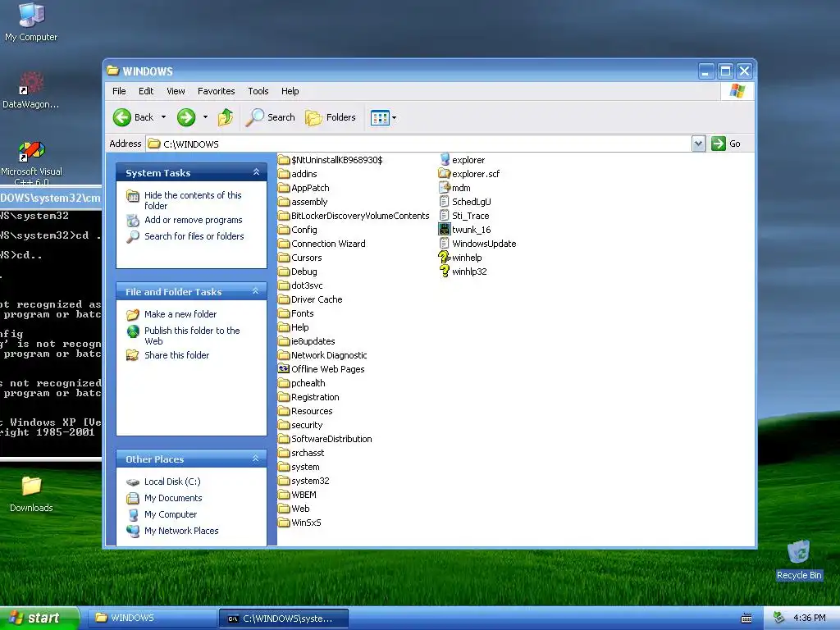Select the WindowsUpdate log file icon

(x=444, y=243)
